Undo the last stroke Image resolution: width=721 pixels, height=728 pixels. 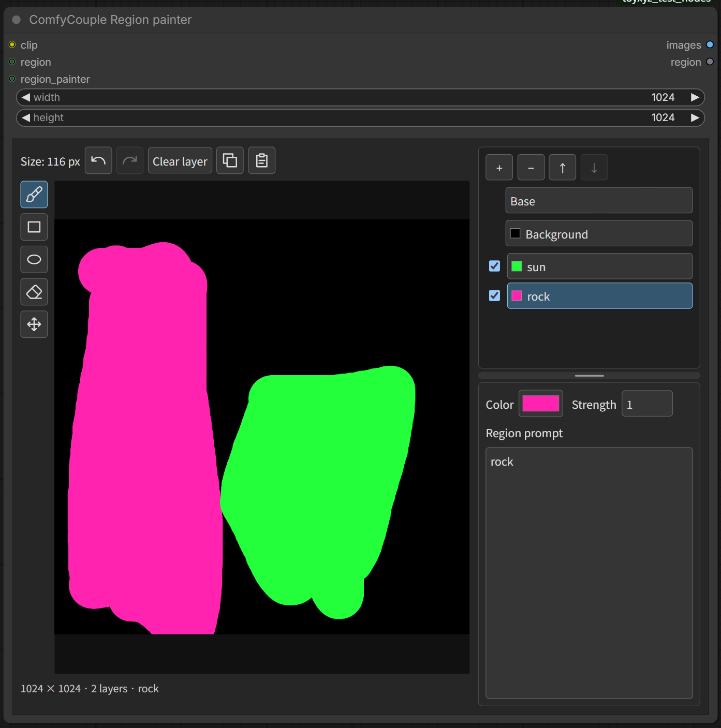[x=98, y=160]
